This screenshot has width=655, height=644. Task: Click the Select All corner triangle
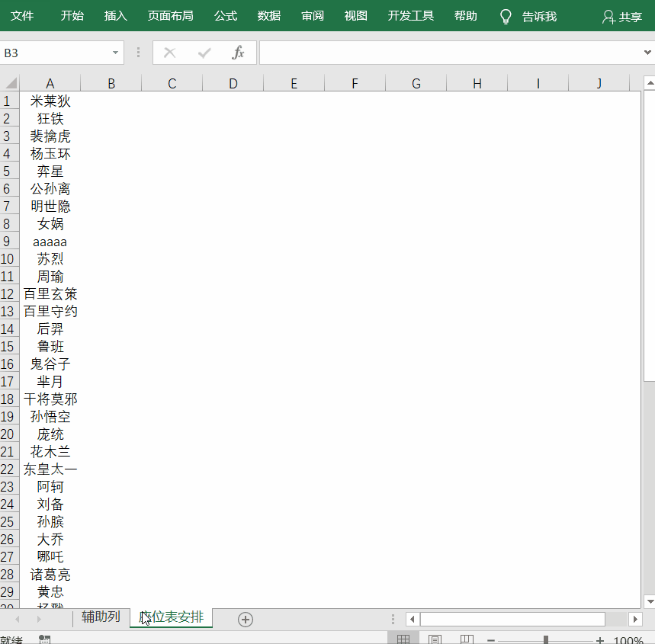pos(11,83)
